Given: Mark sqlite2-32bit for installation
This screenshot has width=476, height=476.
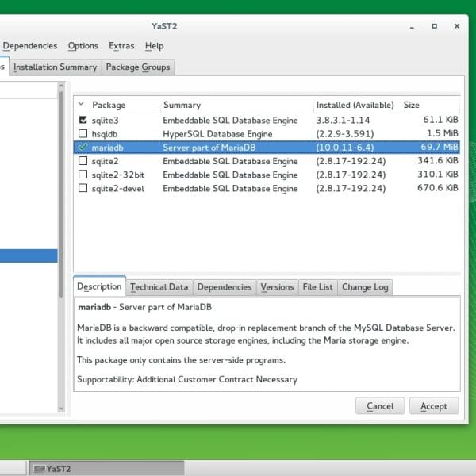Looking at the screenshot, I should (83, 175).
